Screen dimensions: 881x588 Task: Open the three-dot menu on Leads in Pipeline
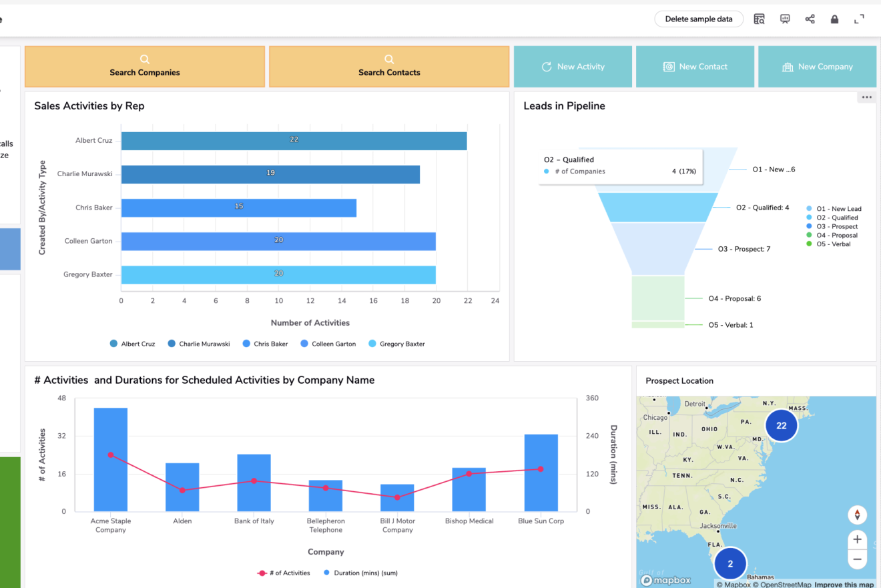point(866,97)
